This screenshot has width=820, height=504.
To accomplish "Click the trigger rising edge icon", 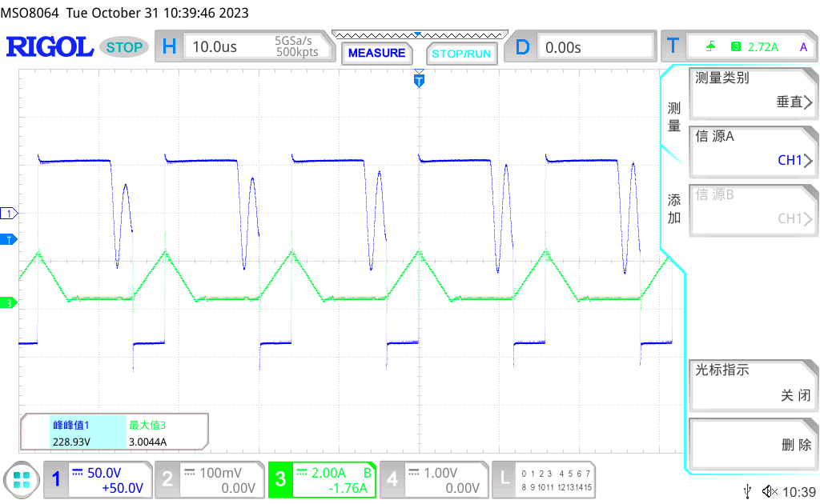I will [710, 46].
